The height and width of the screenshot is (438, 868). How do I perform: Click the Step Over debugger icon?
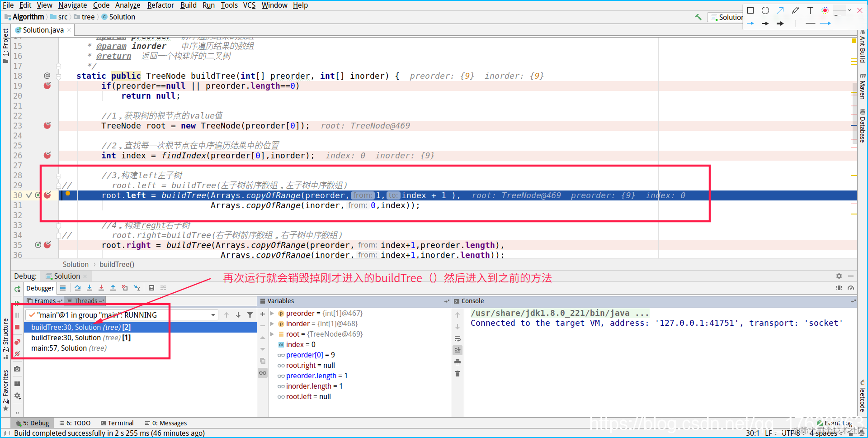(78, 288)
